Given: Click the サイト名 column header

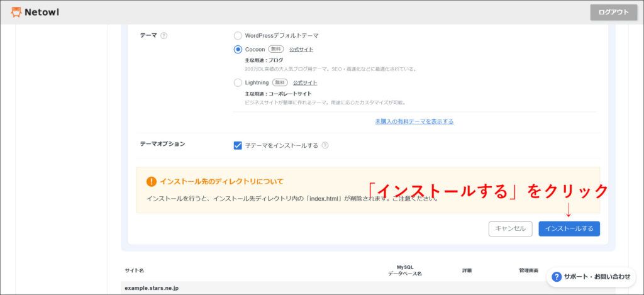Looking at the screenshot, I should tap(135, 270).
